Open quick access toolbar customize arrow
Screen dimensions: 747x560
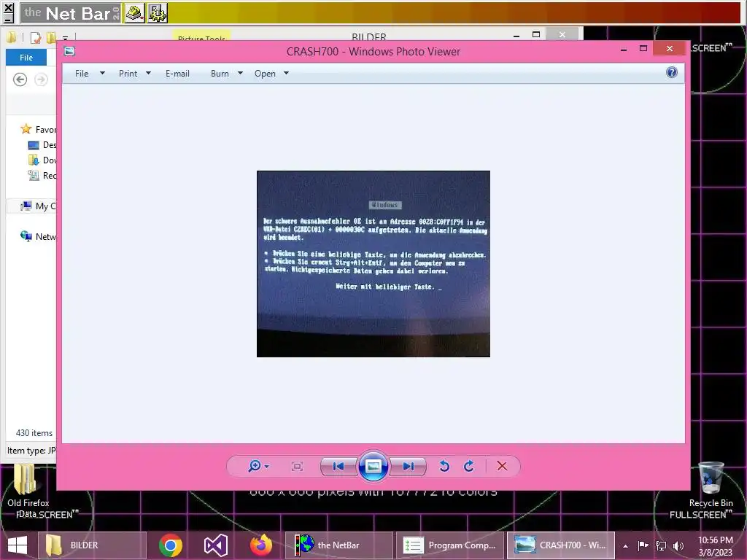(x=65, y=38)
